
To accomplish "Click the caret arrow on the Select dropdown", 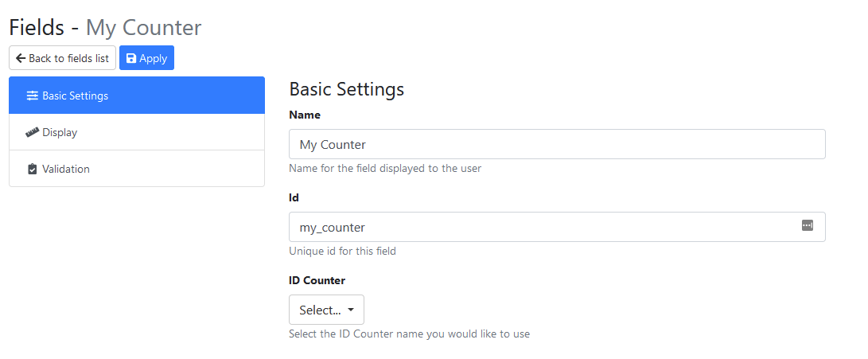I will click(x=351, y=310).
